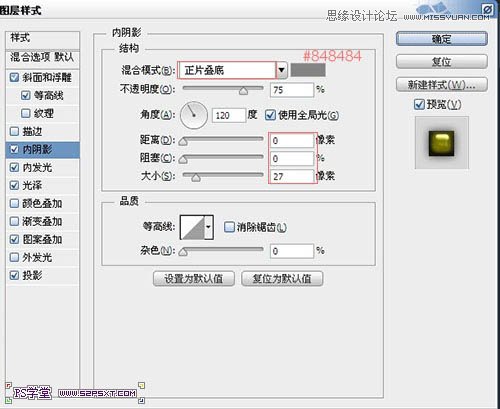Select the 内发光 style row label
This screenshot has height=409, width=500.
coord(37,167)
